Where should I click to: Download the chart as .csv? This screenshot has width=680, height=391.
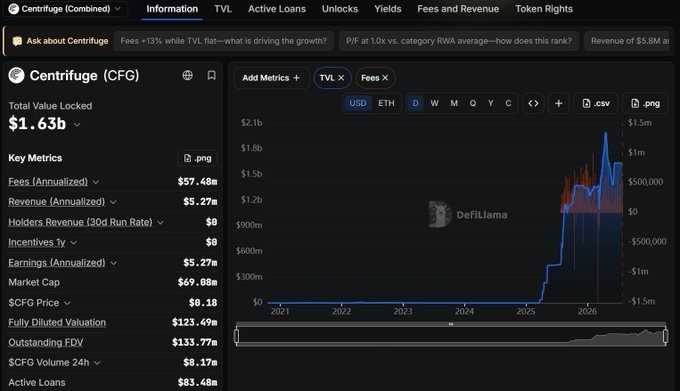(x=596, y=103)
